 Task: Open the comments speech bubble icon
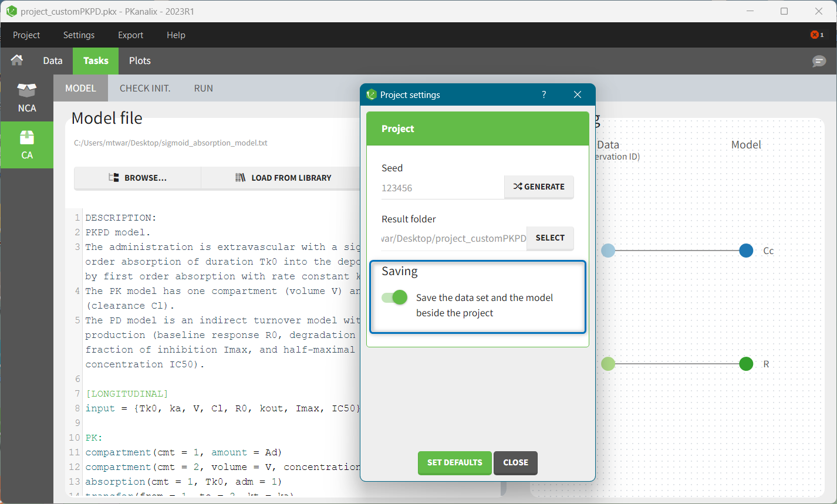click(819, 61)
